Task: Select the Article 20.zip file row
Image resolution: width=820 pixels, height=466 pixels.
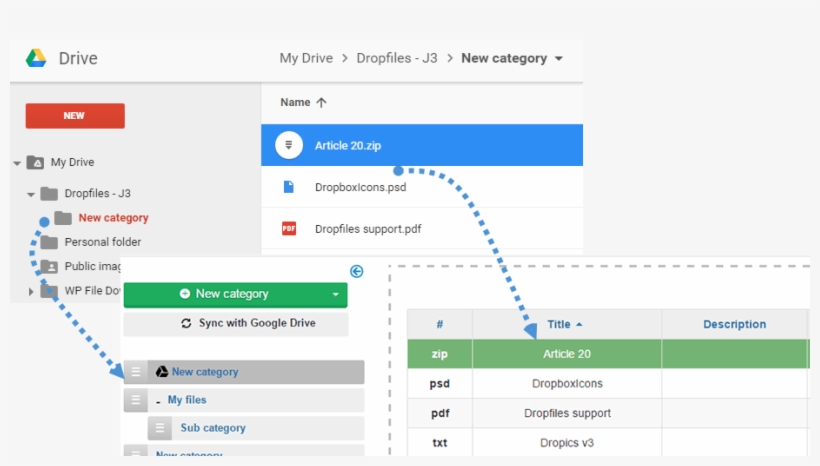Action: pos(422,145)
